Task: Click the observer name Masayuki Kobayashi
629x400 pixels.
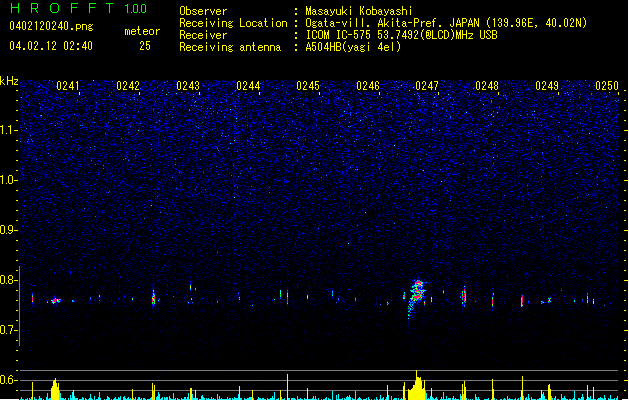Action: 359,11
